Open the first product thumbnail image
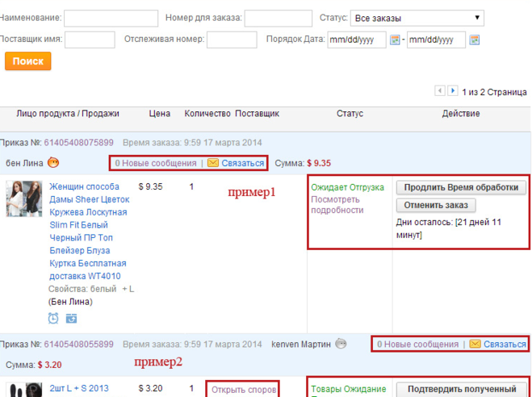This screenshot has width=532, height=397. (x=24, y=198)
